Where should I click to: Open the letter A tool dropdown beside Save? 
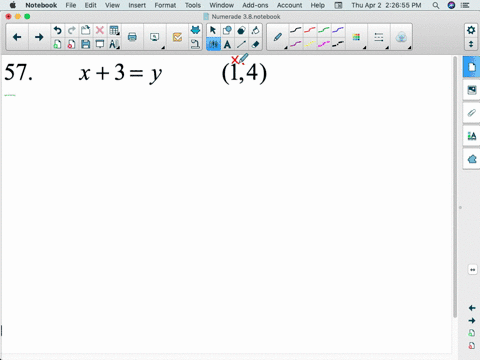(x=114, y=44)
